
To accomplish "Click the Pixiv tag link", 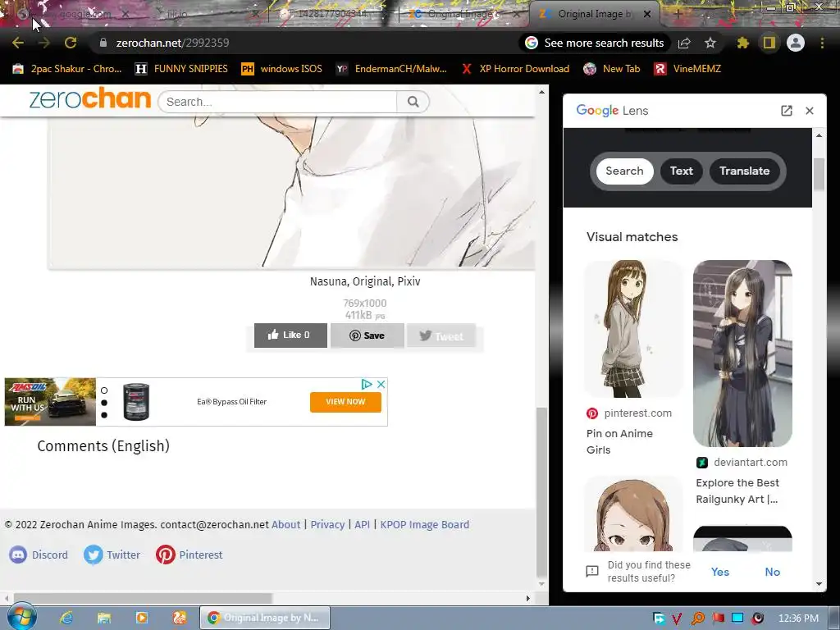I will tap(409, 281).
